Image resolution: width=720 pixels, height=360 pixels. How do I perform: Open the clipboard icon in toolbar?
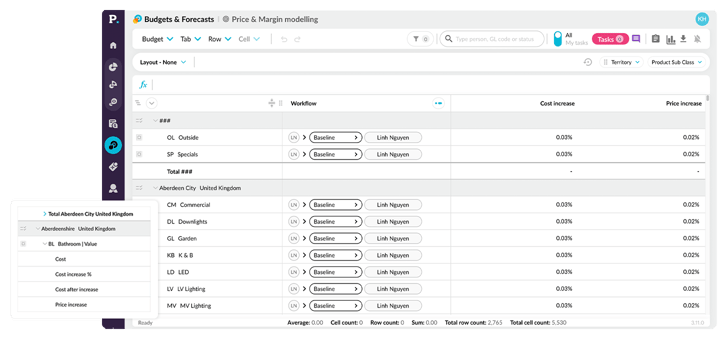[x=656, y=39]
